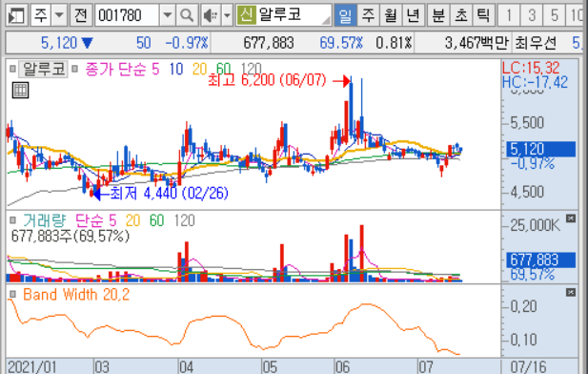The height and width of the screenshot is (374, 588).
Task: Click the 07/16 date label
Action: point(528,366)
